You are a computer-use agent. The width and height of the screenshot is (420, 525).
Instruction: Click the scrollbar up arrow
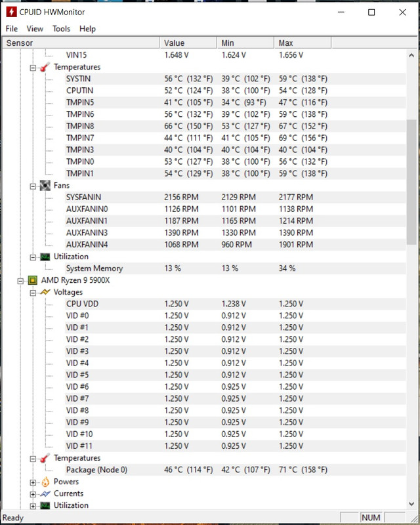pos(411,55)
